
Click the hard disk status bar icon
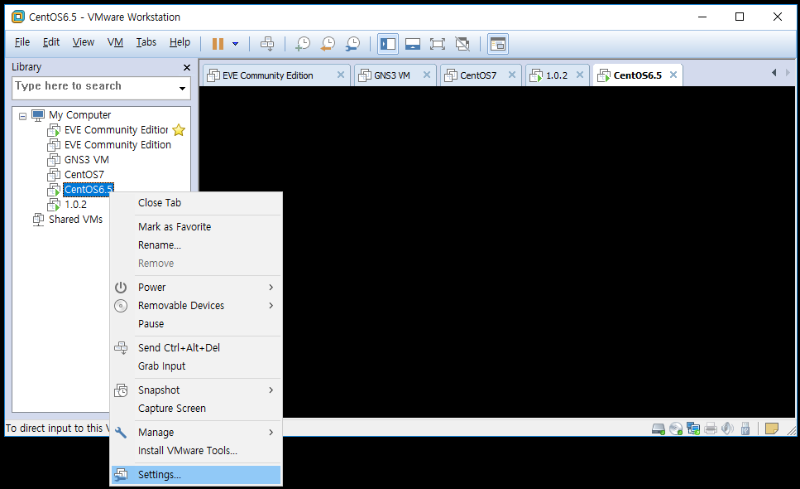pyautogui.click(x=658, y=429)
